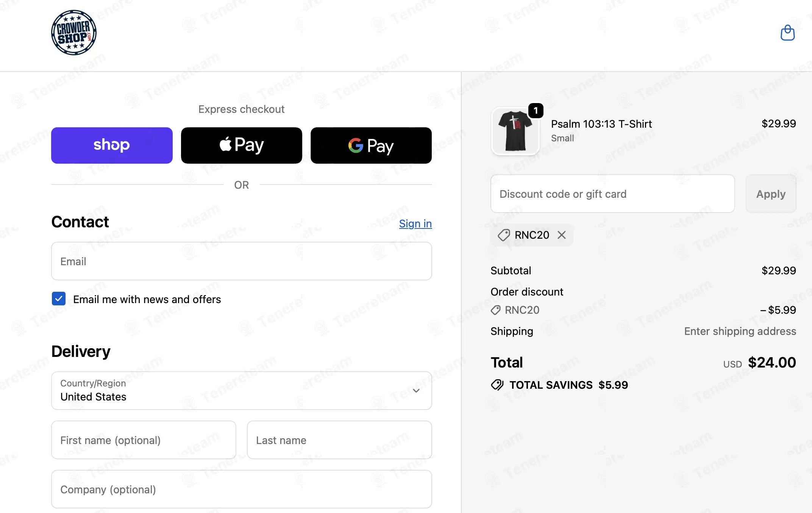Open the shopping bag cart icon

(787, 33)
